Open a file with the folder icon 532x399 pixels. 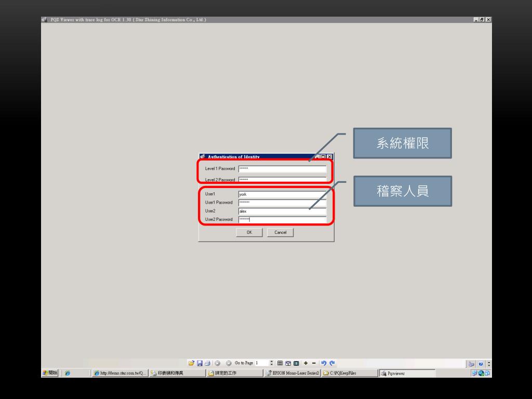tap(191, 363)
